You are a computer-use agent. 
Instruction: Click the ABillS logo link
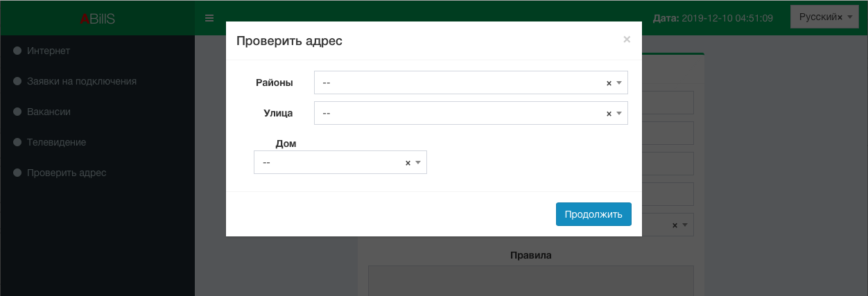pyautogui.click(x=97, y=19)
